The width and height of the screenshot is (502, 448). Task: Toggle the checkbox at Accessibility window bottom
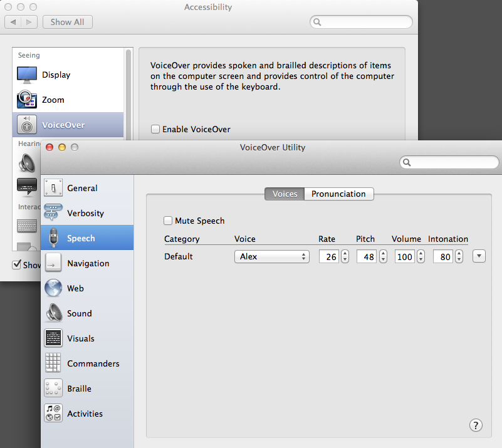17,264
